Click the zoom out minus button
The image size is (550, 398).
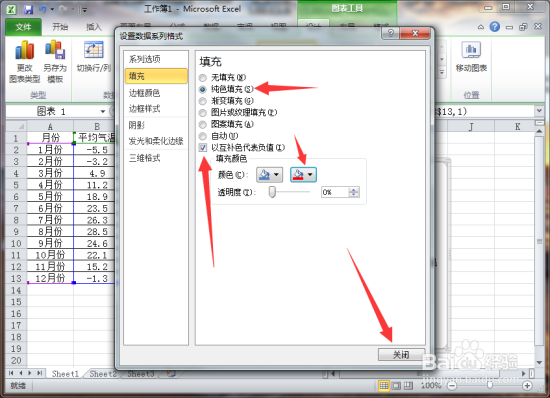pyautogui.click(x=452, y=386)
